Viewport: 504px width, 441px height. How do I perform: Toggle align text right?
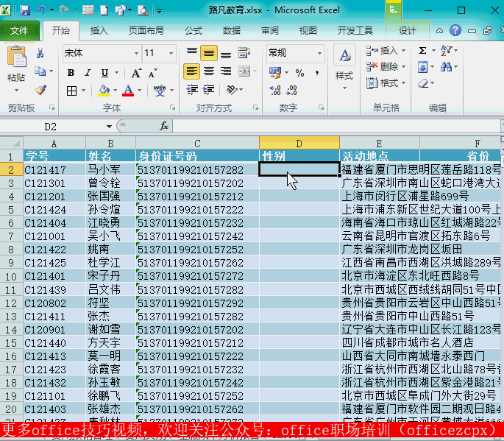pyautogui.click(x=226, y=71)
